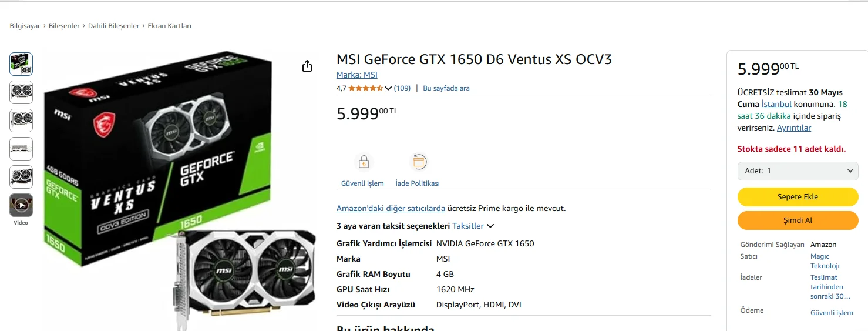The height and width of the screenshot is (331, 868).
Task: Select the fifth graphics card thumbnail
Action: [x=21, y=177]
